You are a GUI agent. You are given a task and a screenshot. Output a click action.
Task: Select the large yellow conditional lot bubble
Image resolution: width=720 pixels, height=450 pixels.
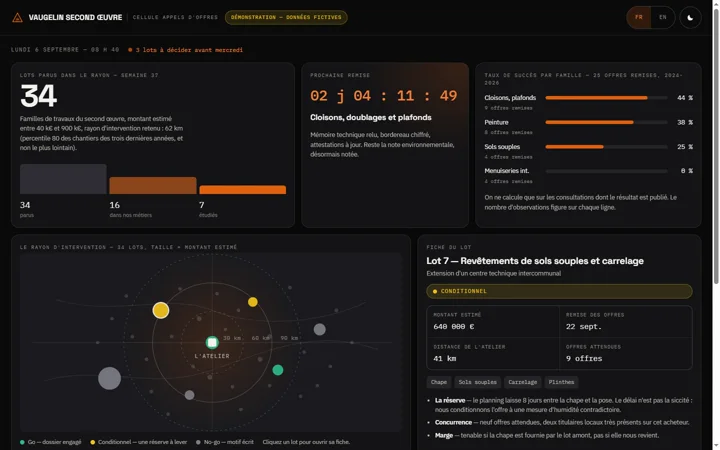click(x=161, y=310)
